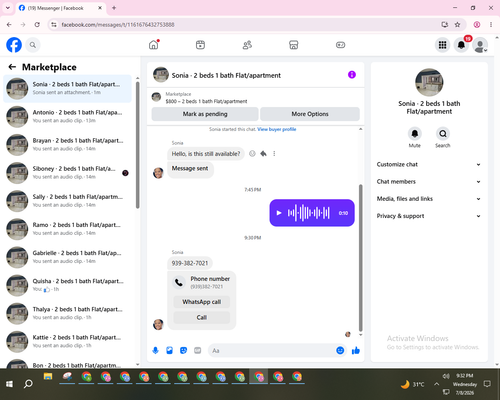Reply to the 'Hello, is this still available?' message
This screenshot has width=500, height=400.
click(x=263, y=154)
